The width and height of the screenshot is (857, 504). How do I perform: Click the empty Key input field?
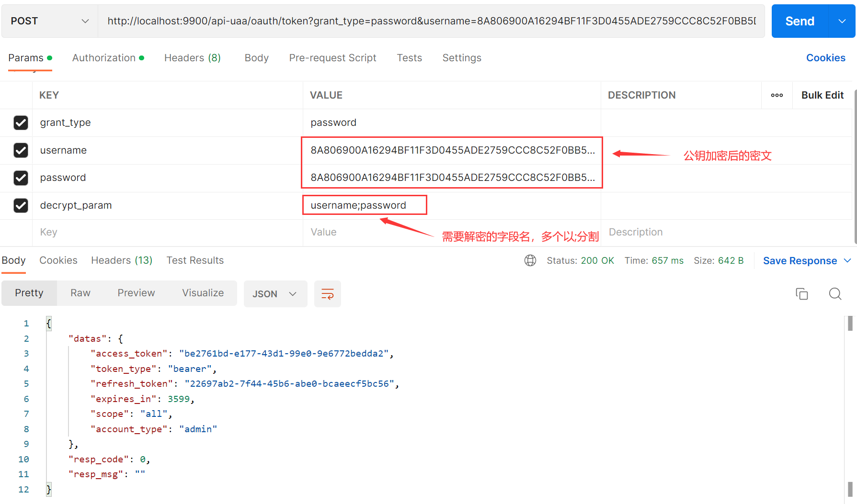pos(168,232)
